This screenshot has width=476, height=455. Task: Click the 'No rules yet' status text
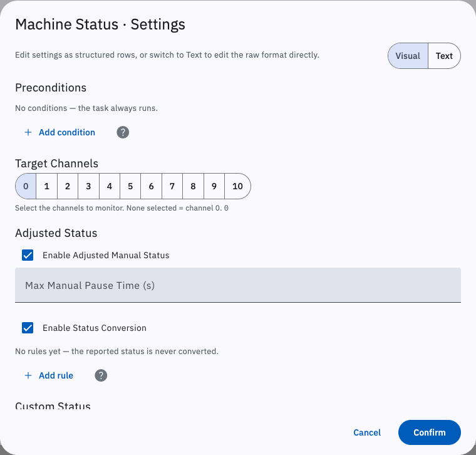(x=117, y=352)
